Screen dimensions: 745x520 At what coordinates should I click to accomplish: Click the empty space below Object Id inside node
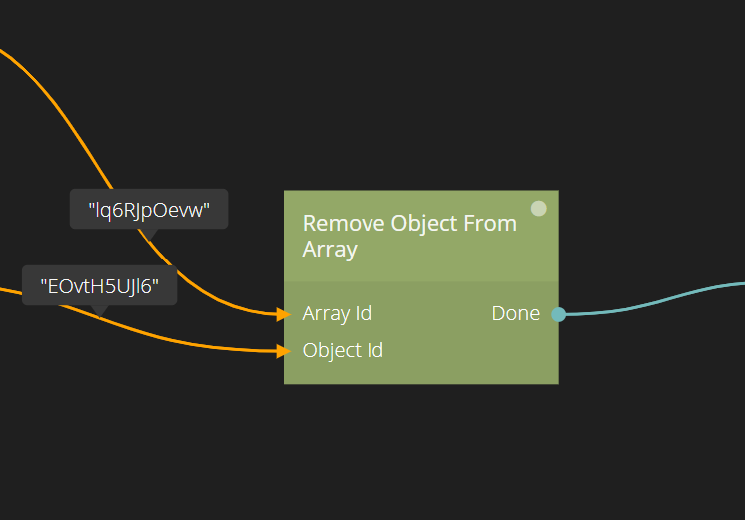point(420,372)
